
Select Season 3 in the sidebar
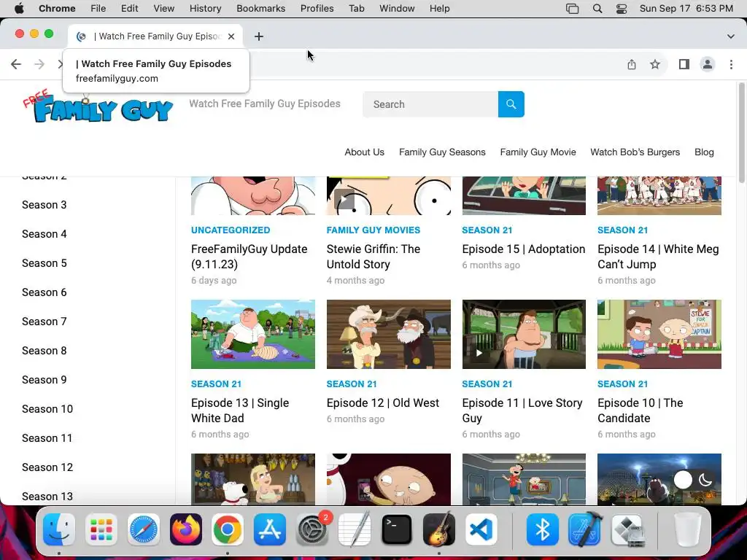point(44,205)
